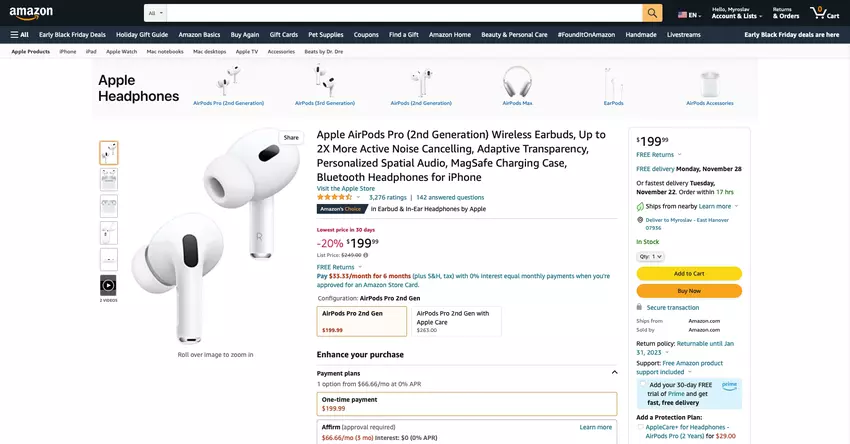
Task: Share this product
Action: click(291, 137)
